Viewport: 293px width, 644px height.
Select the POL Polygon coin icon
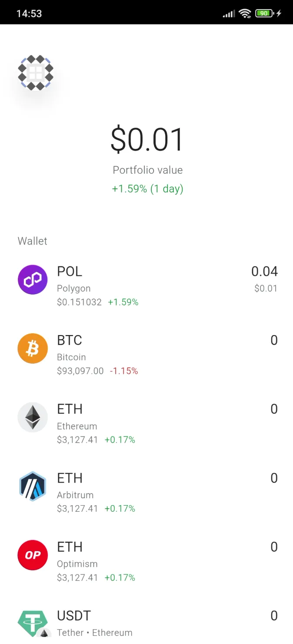point(33,279)
